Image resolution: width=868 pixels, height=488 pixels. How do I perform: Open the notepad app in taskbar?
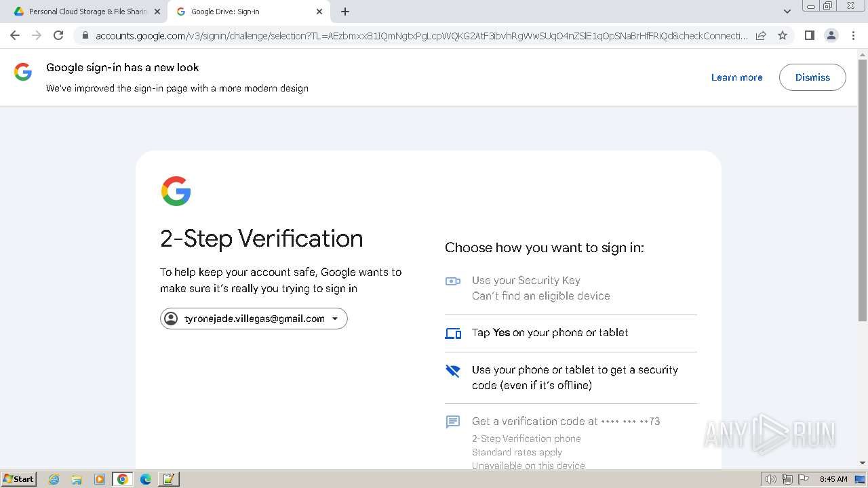tap(169, 479)
